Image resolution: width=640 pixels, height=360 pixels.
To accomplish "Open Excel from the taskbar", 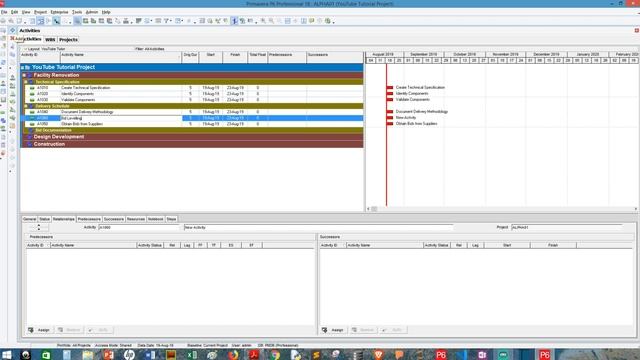I will pyautogui.click(x=192, y=355).
